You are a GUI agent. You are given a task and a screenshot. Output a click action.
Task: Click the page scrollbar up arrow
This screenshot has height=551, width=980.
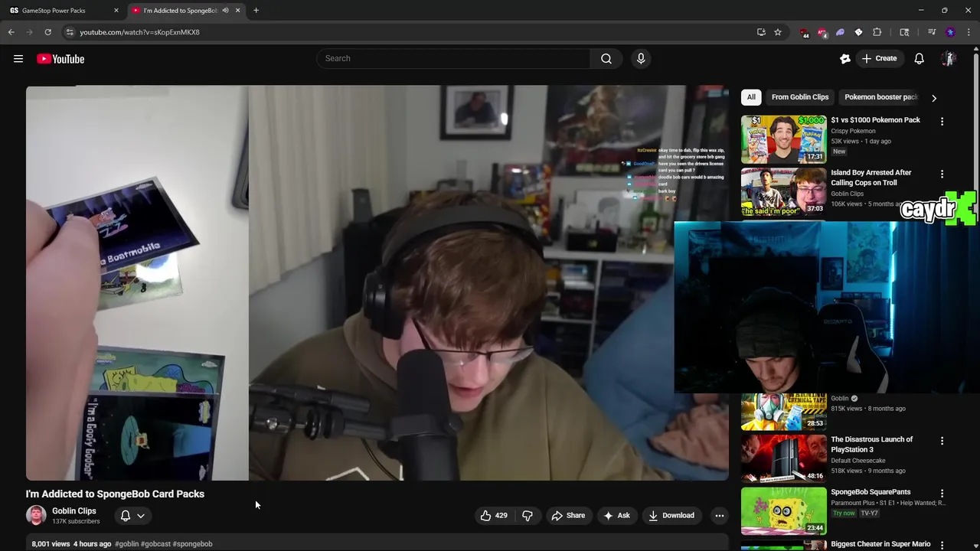coord(975,50)
